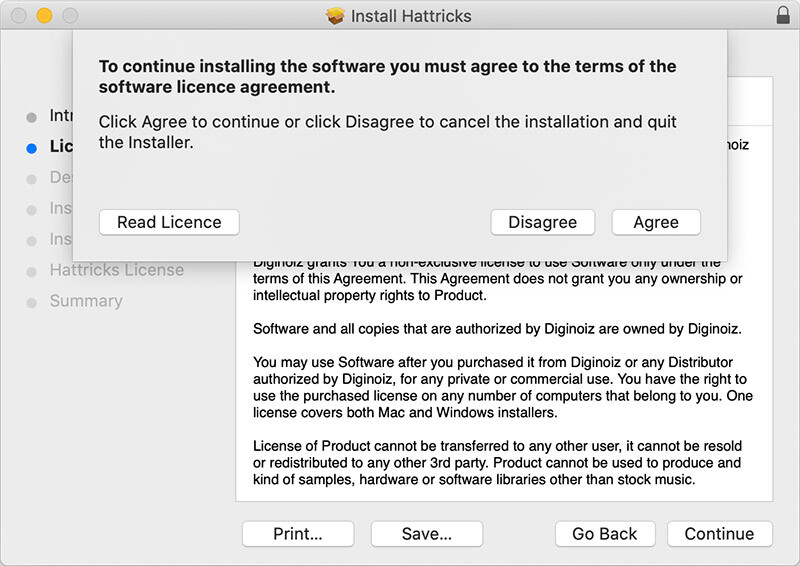The height and width of the screenshot is (566, 800).
Task: Click the Continue button
Action: [x=719, y=534]
